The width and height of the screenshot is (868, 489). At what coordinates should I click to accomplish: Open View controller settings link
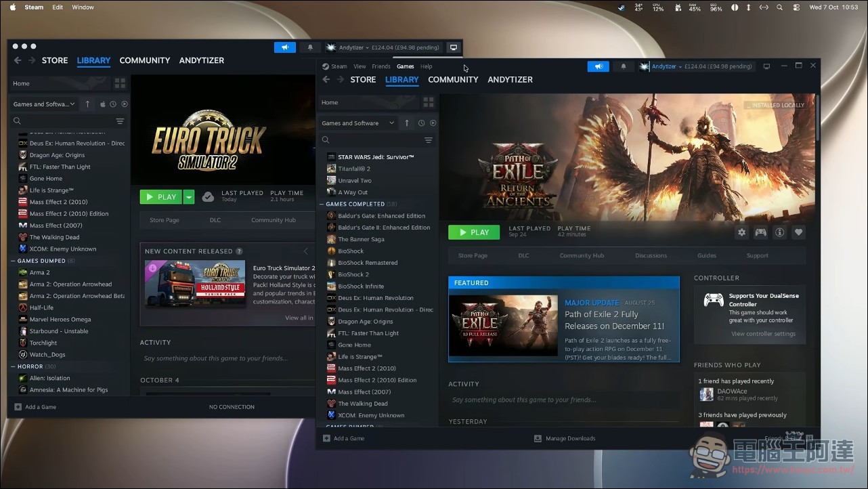tap(763, 334)
